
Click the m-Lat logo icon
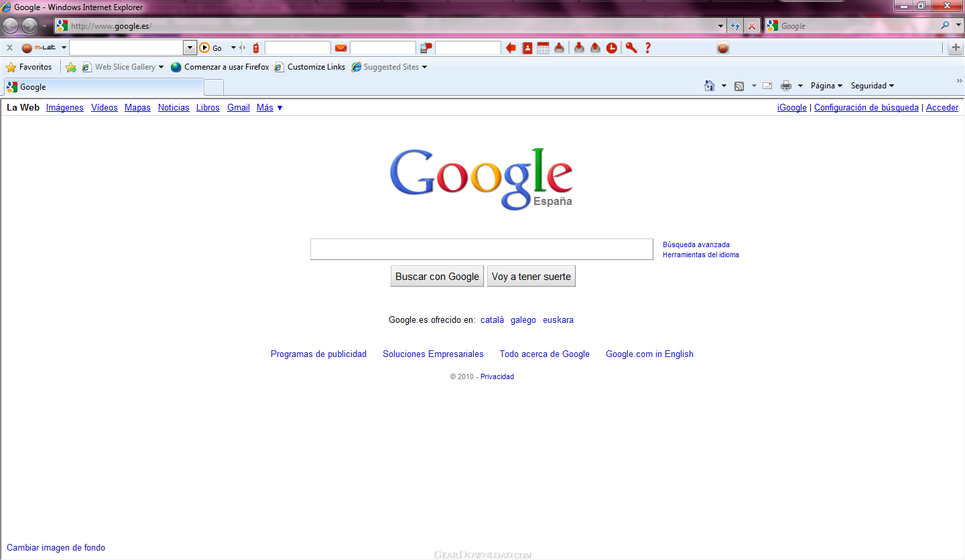[x=39, y=48]
